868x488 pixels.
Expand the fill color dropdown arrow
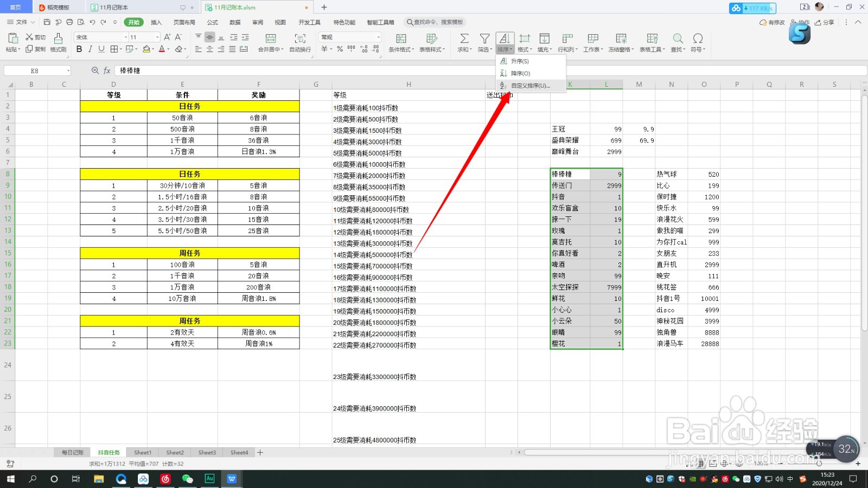[x=154, y=49]
